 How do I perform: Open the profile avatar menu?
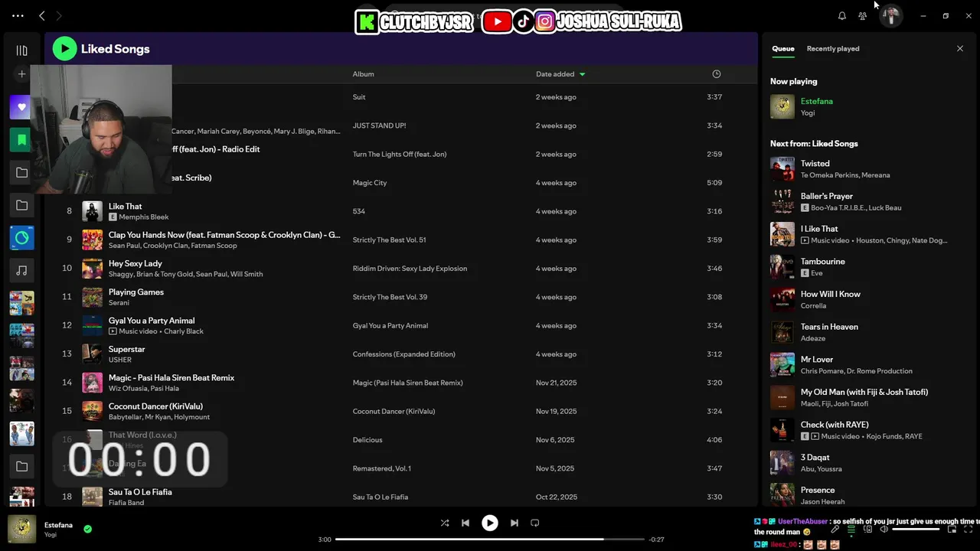tap(890, 15)
